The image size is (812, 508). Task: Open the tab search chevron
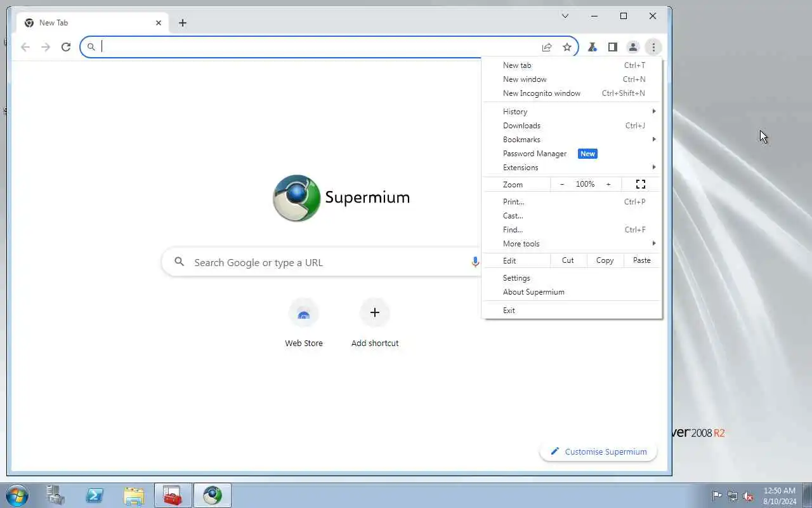[x=565, y=16]
